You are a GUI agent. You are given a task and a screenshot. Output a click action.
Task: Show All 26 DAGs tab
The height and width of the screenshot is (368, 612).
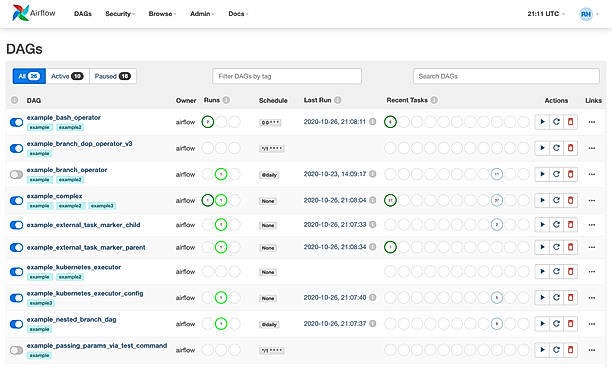click(x=29, y=76)
